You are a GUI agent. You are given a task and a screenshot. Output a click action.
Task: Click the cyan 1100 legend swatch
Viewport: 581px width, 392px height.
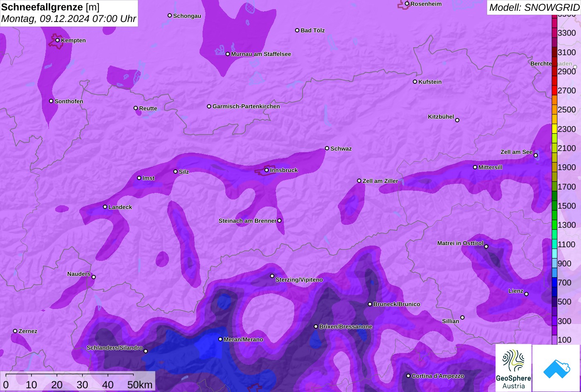click(x=554, y=244)
